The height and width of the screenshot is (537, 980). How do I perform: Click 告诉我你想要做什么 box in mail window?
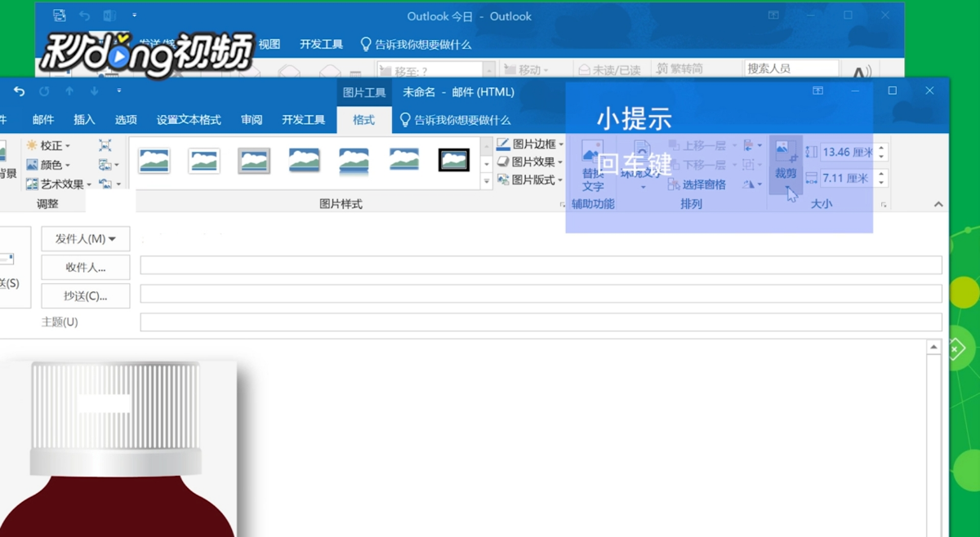coord(455,120)
